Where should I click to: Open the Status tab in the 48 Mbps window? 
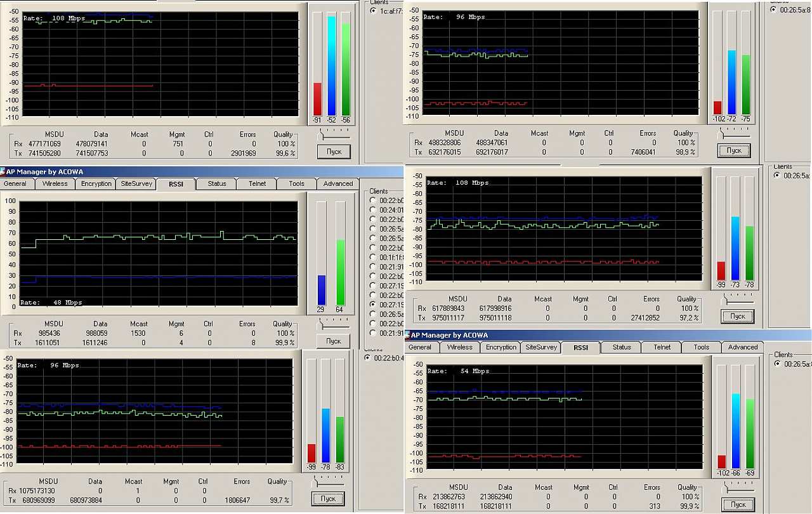point(217,184)
